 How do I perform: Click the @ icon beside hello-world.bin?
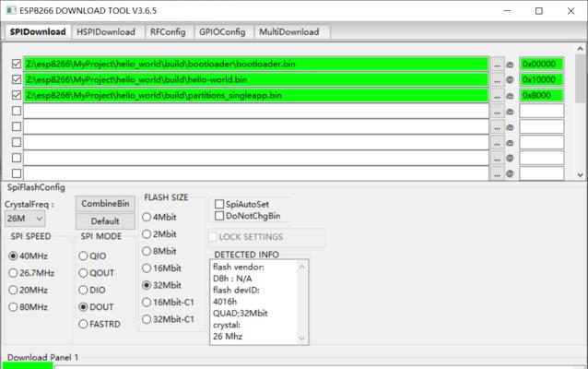[x=510, y=80]
